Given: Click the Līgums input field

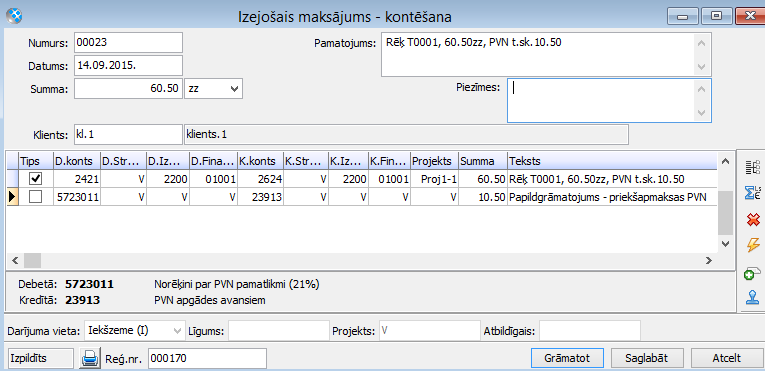Looking at the screenshot, I should click(x=279, y=330).
